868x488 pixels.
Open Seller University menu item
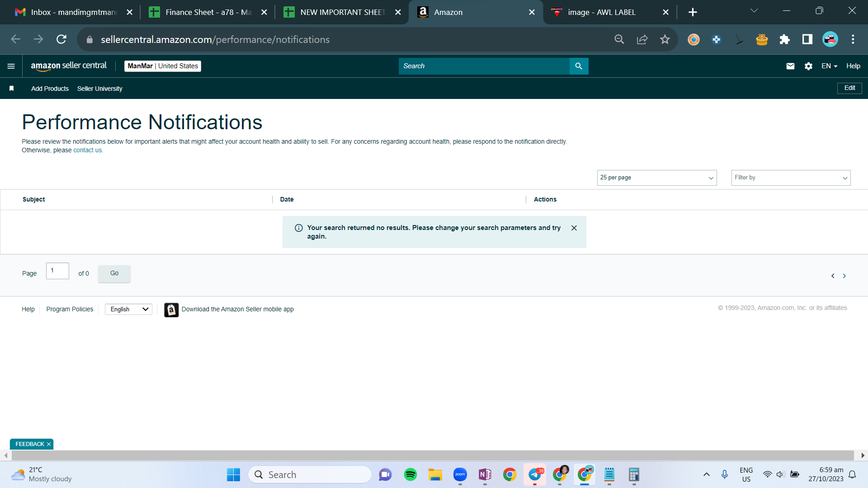pyautogui.click(x=99, y=89)
